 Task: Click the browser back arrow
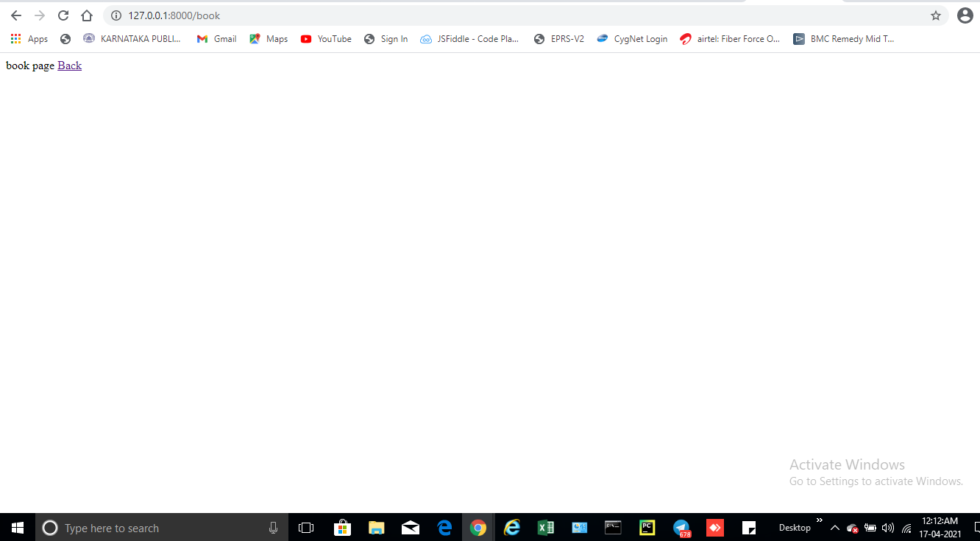tap(15, 15)
